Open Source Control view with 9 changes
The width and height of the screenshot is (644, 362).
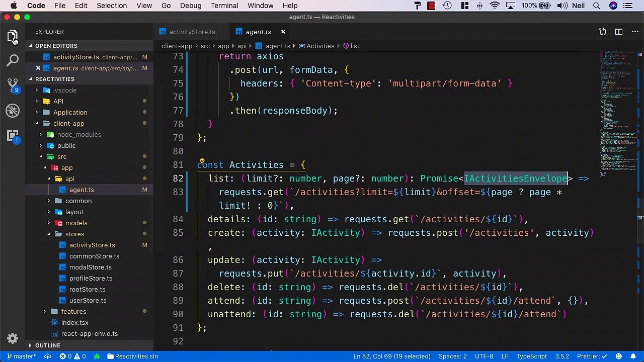13,85
